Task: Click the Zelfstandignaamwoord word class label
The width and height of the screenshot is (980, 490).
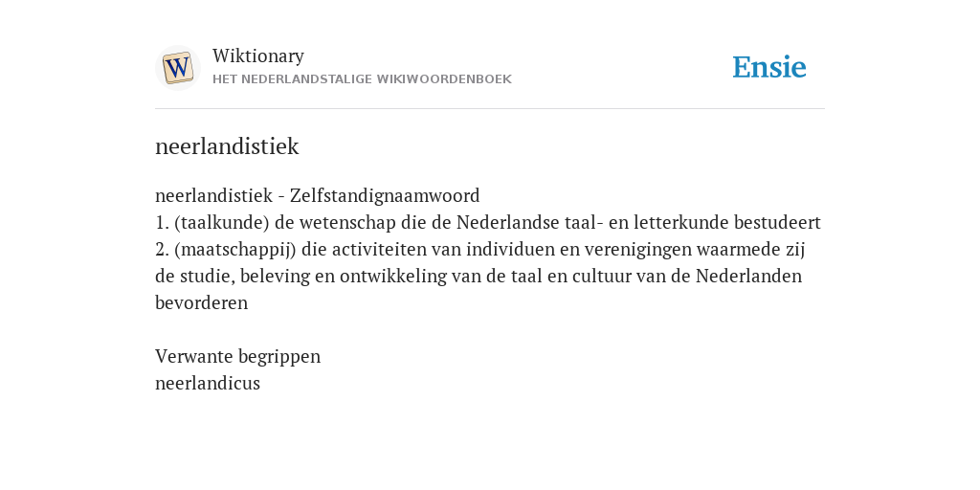Action: 385,195
